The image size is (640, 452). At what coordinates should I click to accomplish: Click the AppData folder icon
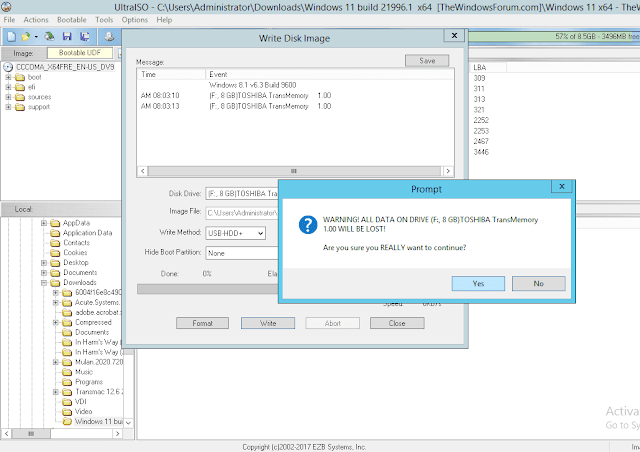pyautogui.click(x=55, y=223)
